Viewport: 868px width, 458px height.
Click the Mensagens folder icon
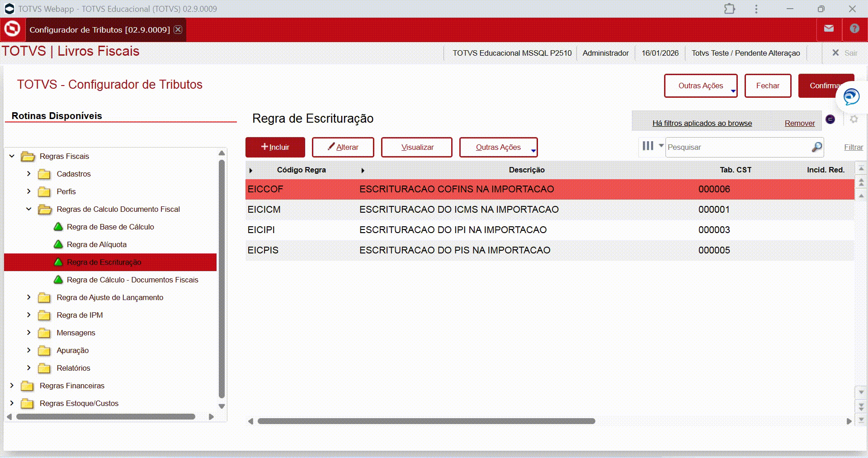tap(44, 333)
